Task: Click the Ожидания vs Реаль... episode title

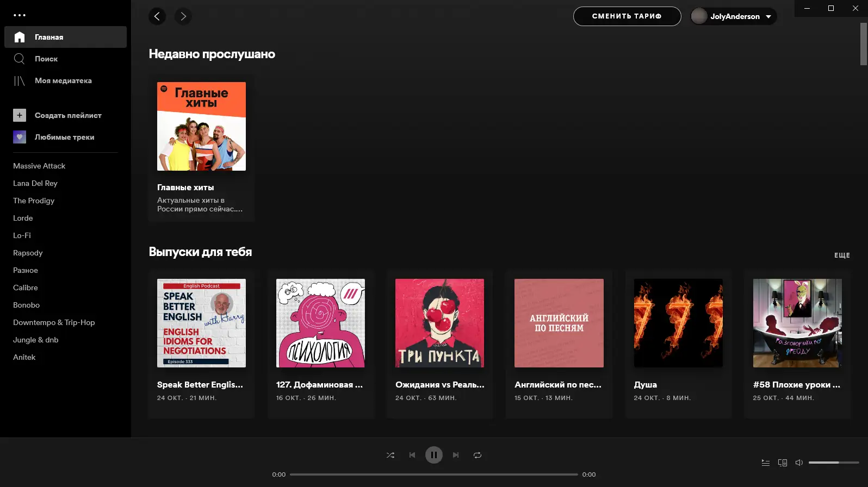Action: [x=440, y=385]
